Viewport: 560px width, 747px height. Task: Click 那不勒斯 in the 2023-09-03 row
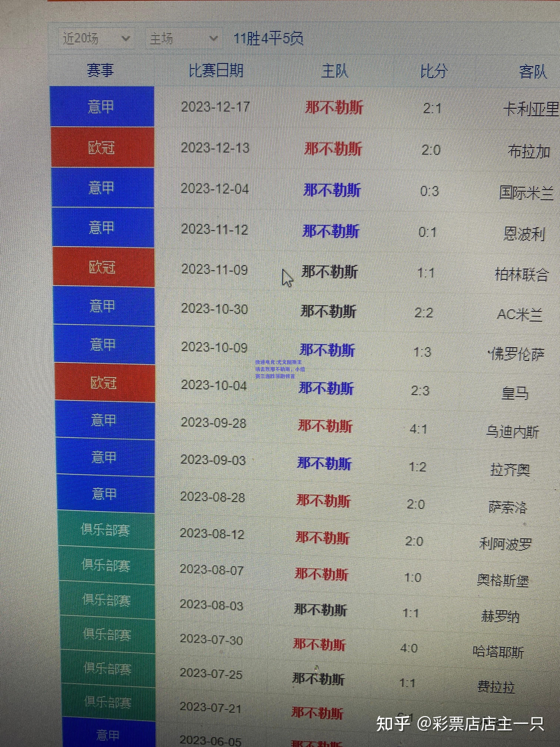click(x=324, y=463)
